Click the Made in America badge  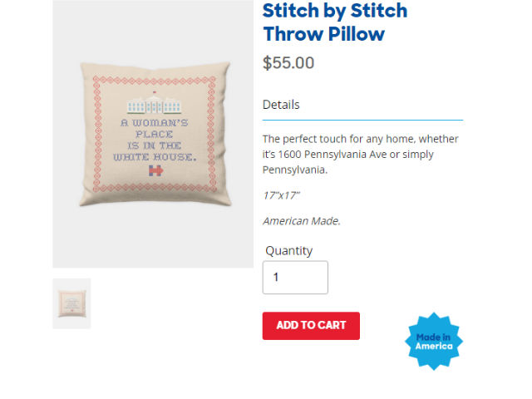click(433, 341)
